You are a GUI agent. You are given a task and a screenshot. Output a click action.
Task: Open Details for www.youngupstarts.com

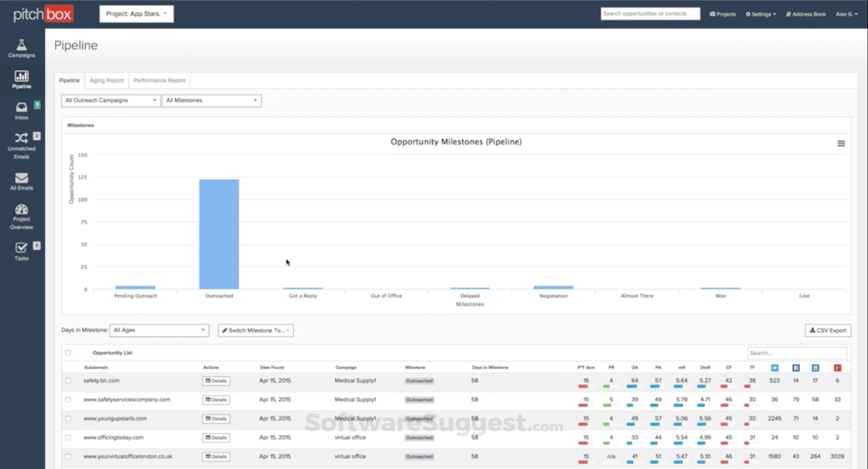[x=216, y=419]
